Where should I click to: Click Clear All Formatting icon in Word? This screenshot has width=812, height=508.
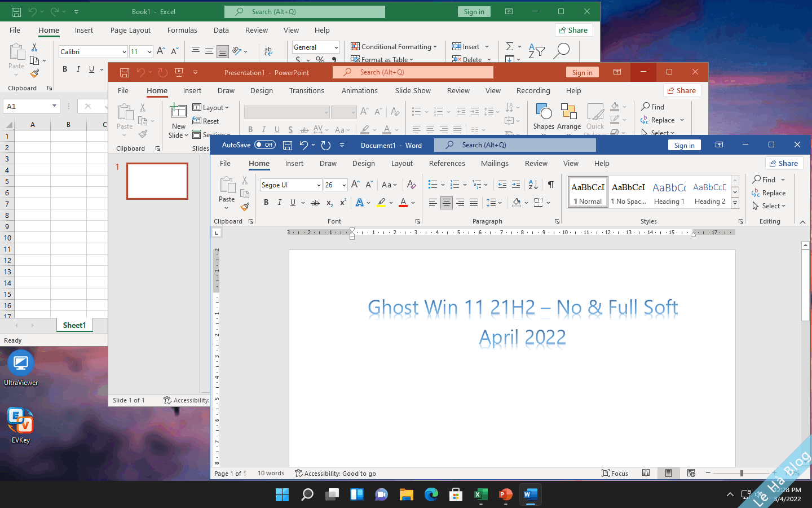coord(412,185)
